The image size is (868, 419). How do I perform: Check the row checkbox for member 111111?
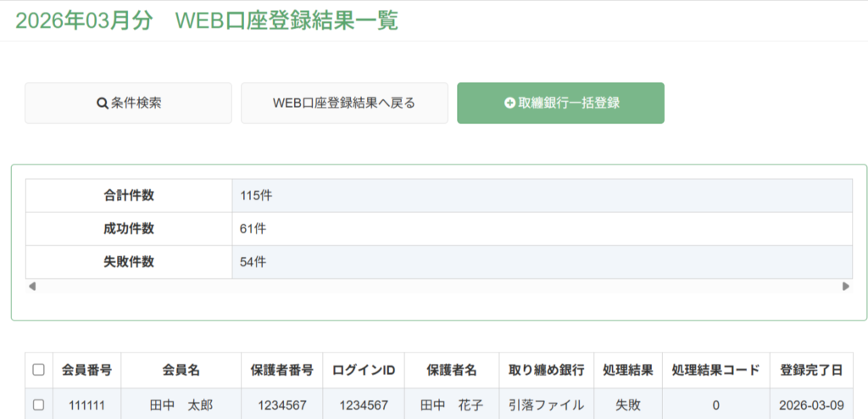pyautogui.click(x=39, y=405)
